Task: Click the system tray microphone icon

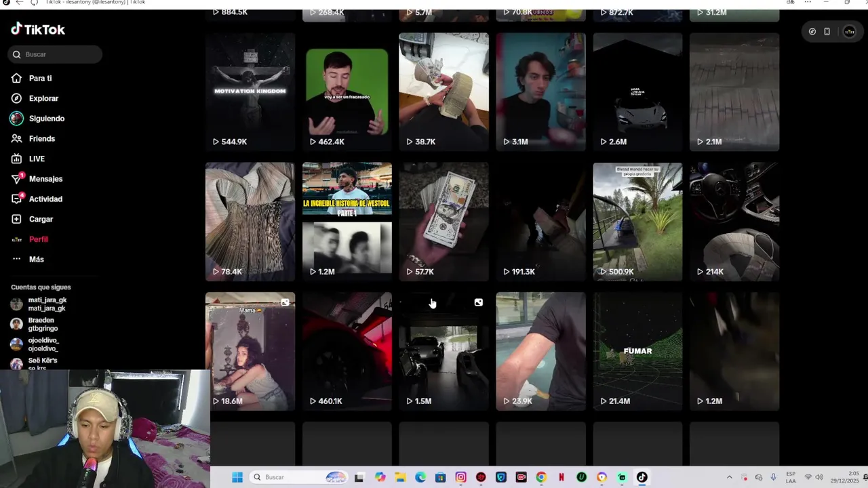Action: pyautogui.click(x=773, y=477)
